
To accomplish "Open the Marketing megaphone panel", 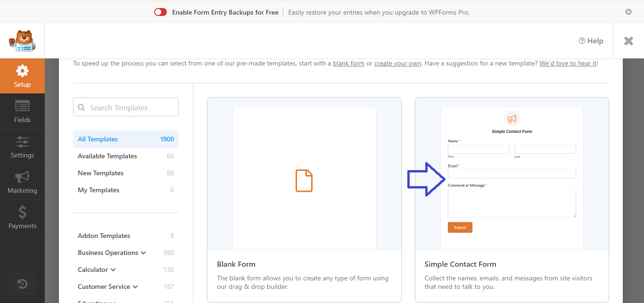I will pos(22,182).
